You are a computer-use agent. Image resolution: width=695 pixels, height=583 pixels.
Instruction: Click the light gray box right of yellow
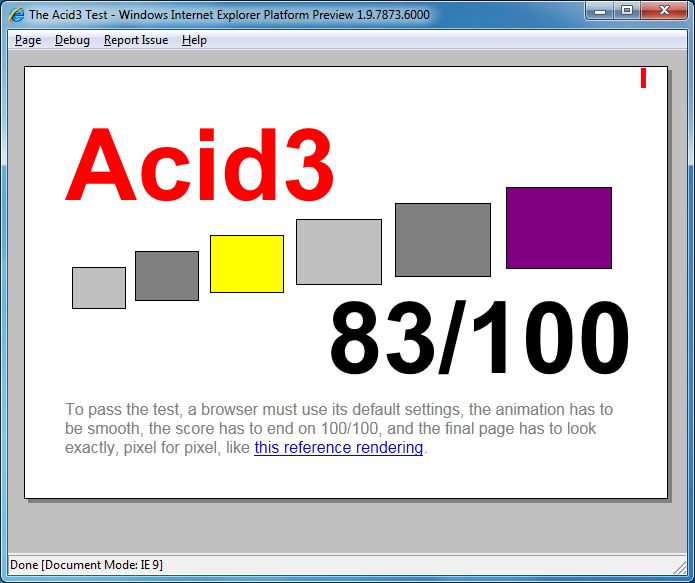click(339, 252)
